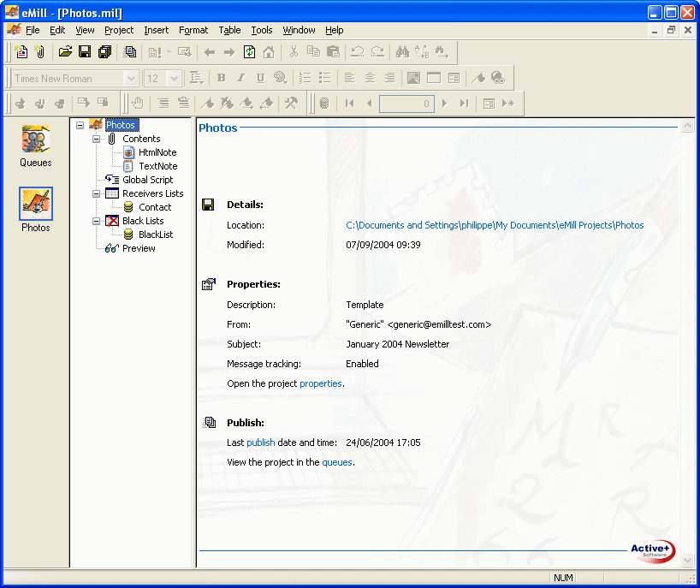The image size is (700, 588).
Task: Open the Table menu
Action: (229, 30)
